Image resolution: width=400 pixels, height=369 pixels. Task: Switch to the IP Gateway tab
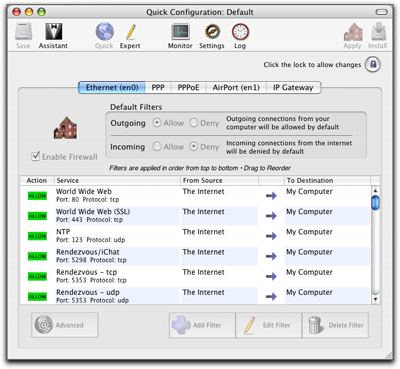pos(293,87)
